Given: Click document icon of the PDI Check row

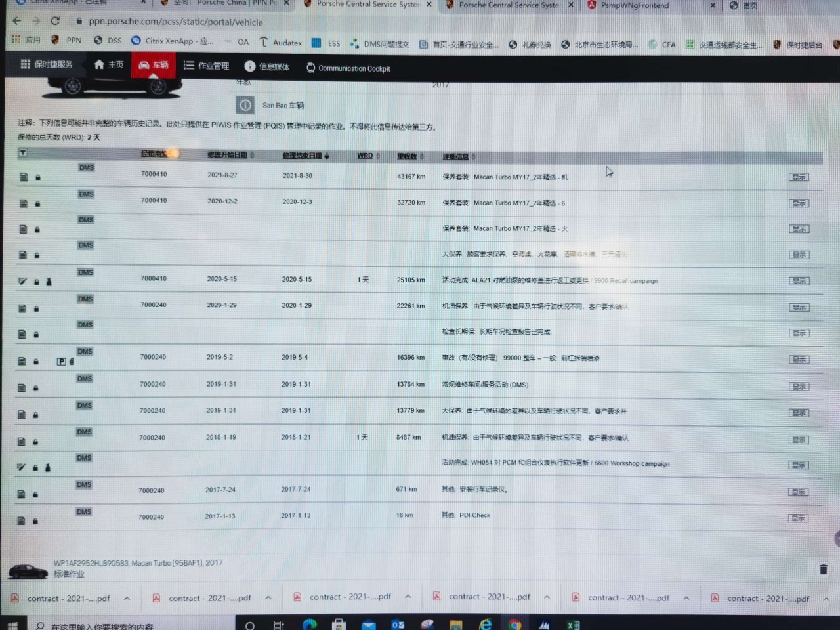Looking at the screenshot, I should [x=21, y=521].
